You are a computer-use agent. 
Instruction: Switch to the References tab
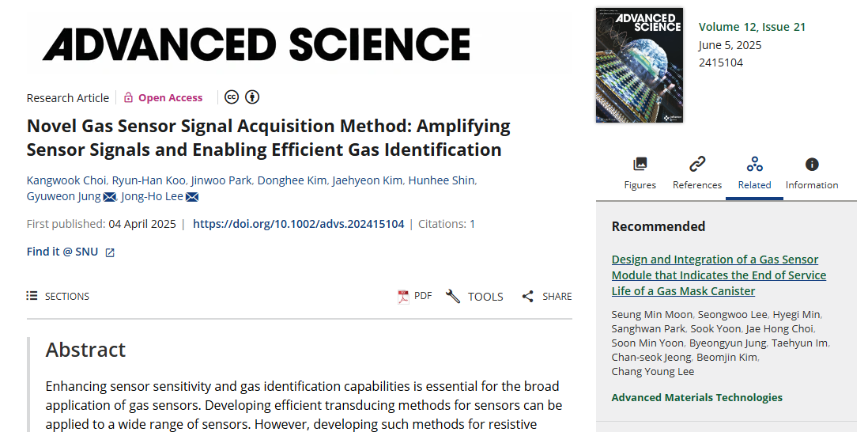(696, 172)
